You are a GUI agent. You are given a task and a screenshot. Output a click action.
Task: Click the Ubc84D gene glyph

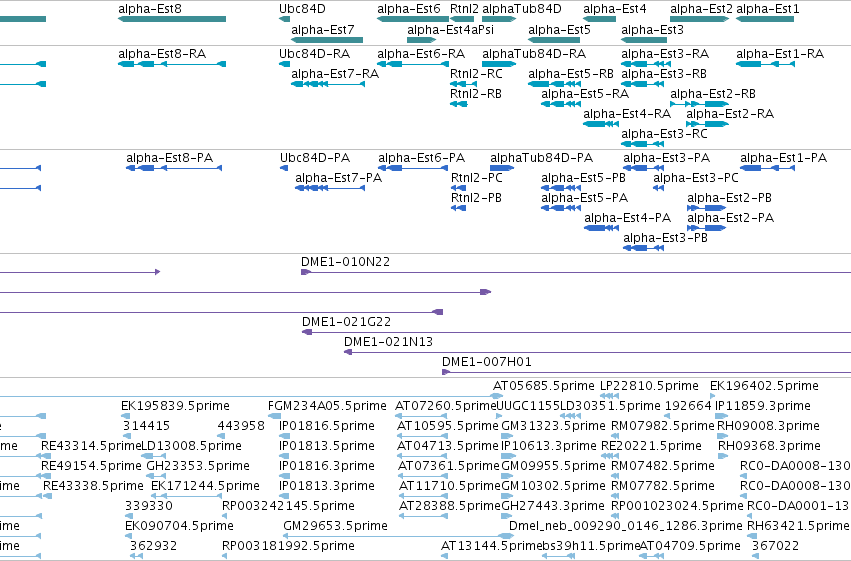(284, 19)
